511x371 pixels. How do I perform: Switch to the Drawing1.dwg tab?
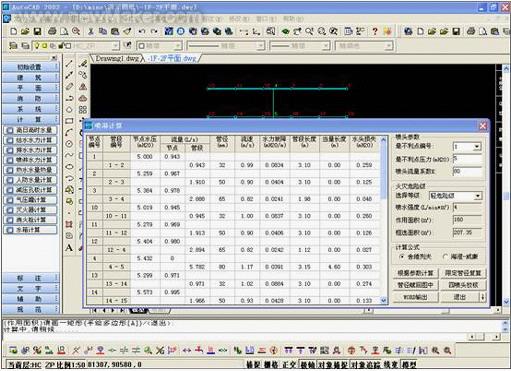click(117, 59)
